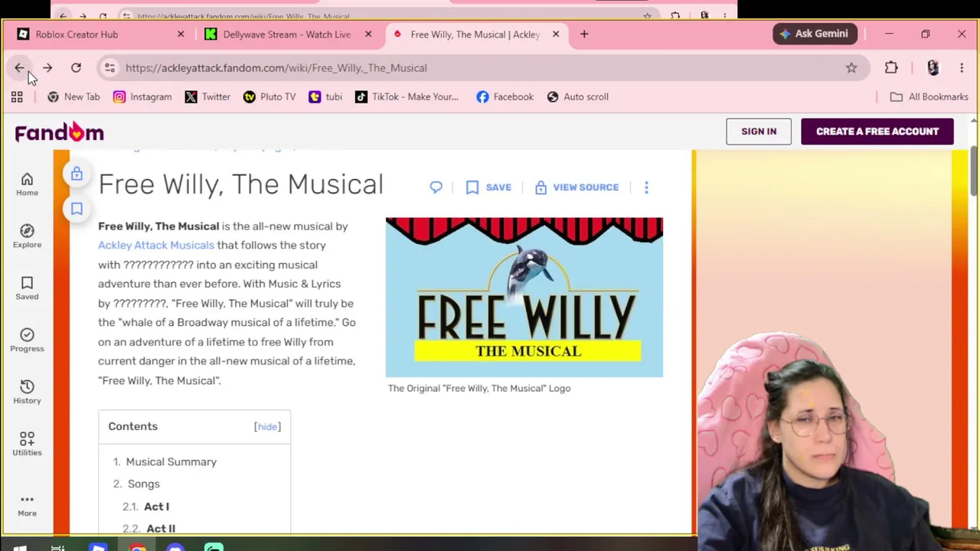Click the logo caption text below image
This screenshot has height=551, width=980.
point(479,388)
